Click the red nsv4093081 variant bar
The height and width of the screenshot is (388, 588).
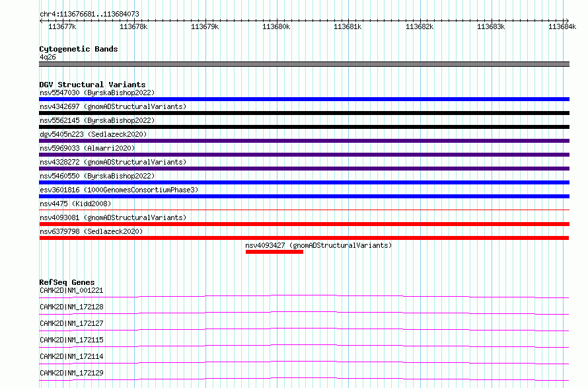tap(304, 224)
